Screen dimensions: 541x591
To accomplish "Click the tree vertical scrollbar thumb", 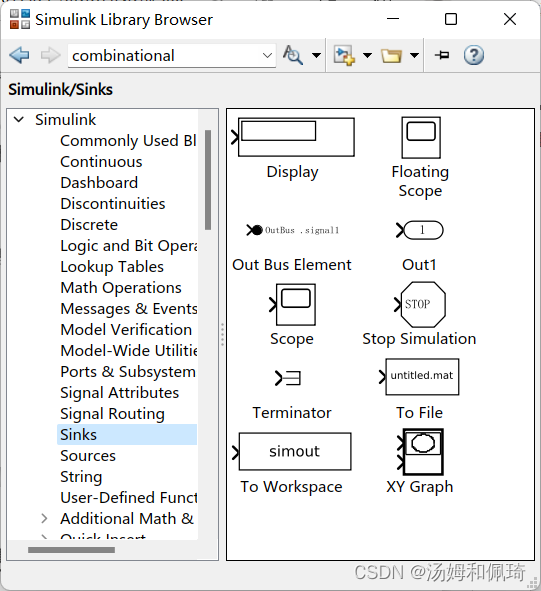I will tap(208, 180).
